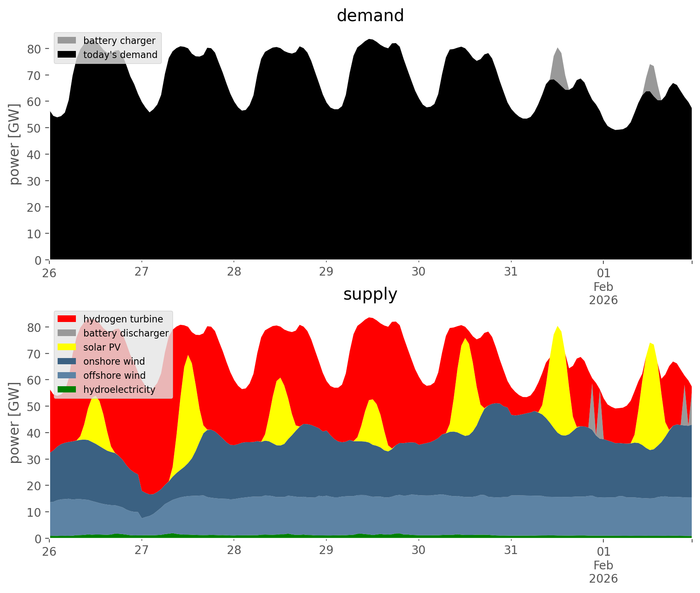700x593 pixels.
Task: Click the yellow solar PV legend swatch
Action: pyautogui.click(x=67, y=347)
